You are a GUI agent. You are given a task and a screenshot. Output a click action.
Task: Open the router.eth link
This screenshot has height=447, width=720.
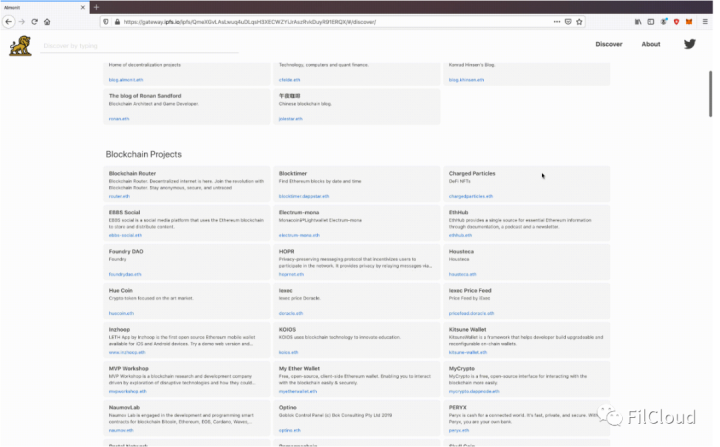[x=119, y=196]
